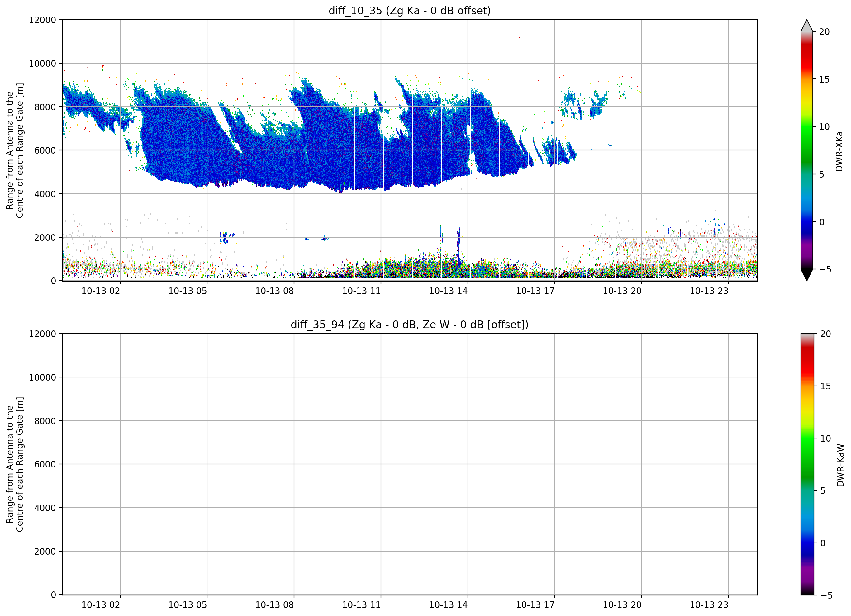Click the '12000' y-axis label of the bottom plot
Image resolution: width=851 pixels, height=616 pixels.
click(x=42, y=334)
